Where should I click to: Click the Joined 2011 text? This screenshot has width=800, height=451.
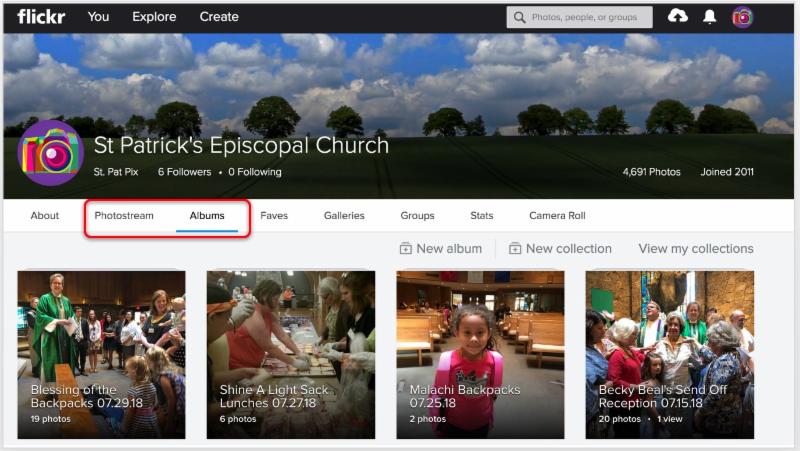coord(727,172)
